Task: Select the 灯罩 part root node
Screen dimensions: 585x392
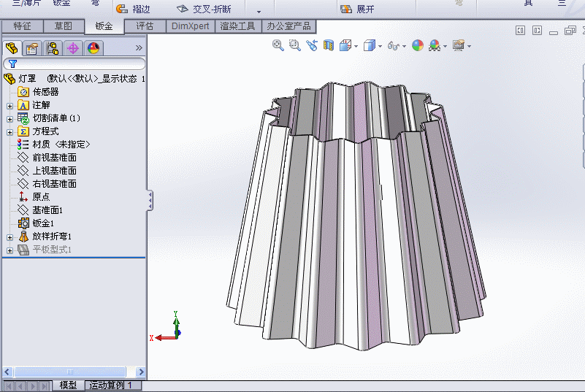Action: click(x=74, y=79)
